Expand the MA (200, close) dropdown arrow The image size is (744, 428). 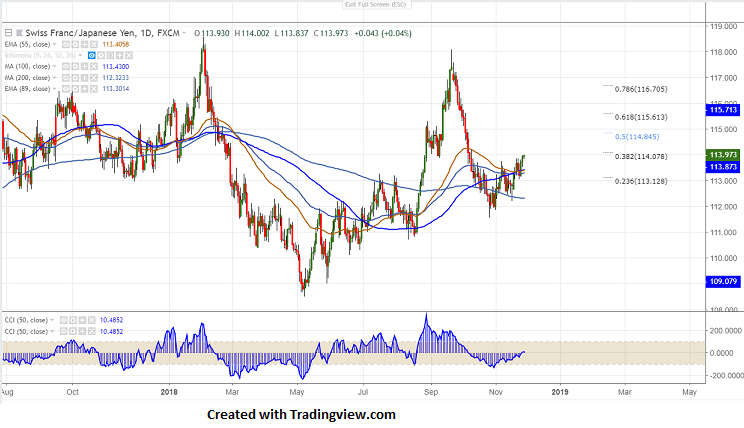coord(55,78)
